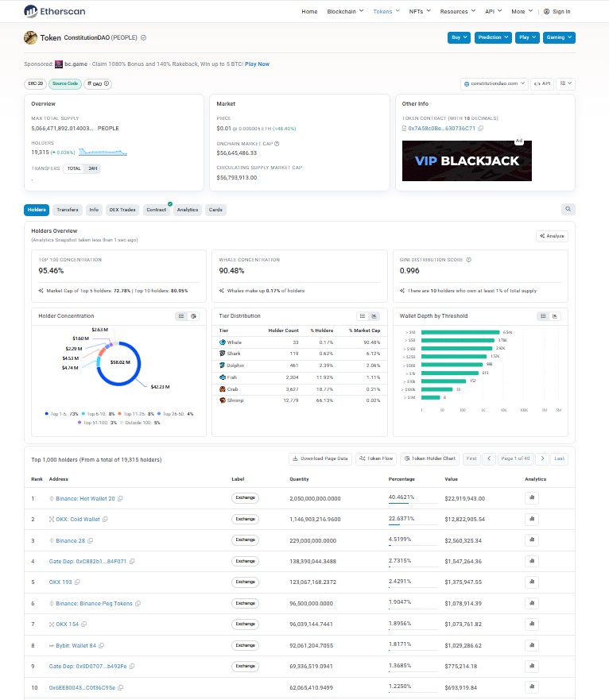Click Download Page Data
This screenshot has height=700, width=609.
(320, 458)
